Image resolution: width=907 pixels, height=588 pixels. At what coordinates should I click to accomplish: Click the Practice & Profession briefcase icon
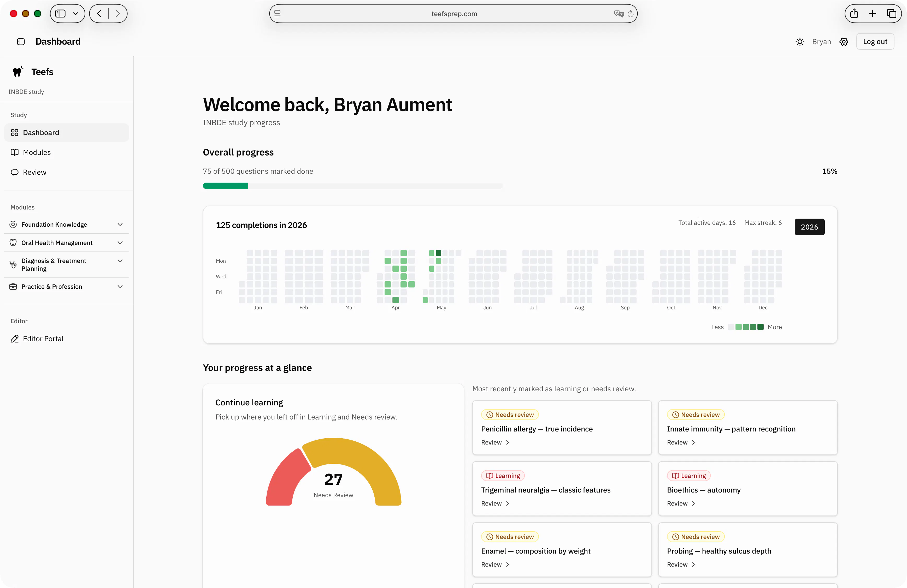[13, 286]
